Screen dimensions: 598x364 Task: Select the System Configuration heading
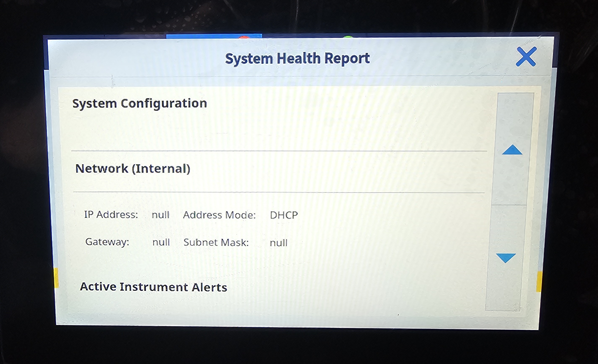[x=140, y=104]
